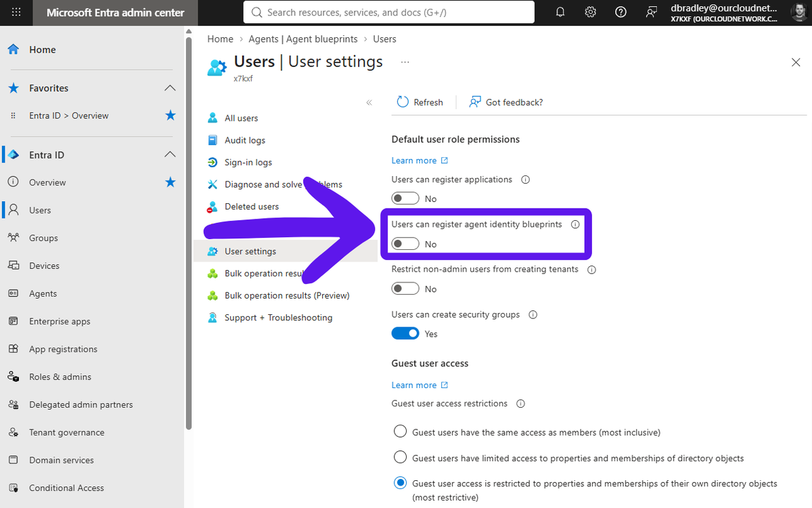Image resolution: width=812 pixels, height=508 pixels.
Task: Open Agents | Agent blueprints breadcrumb
Action: 303,39
